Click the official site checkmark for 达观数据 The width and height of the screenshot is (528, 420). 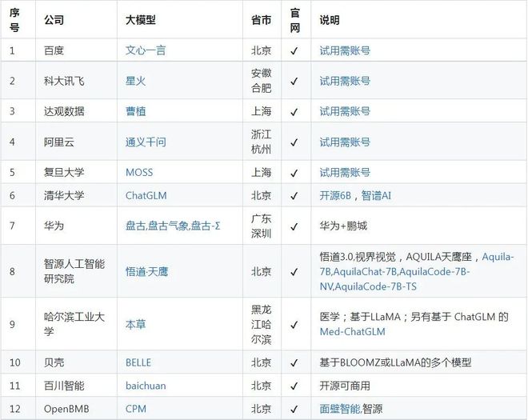(x=294, y=111)
